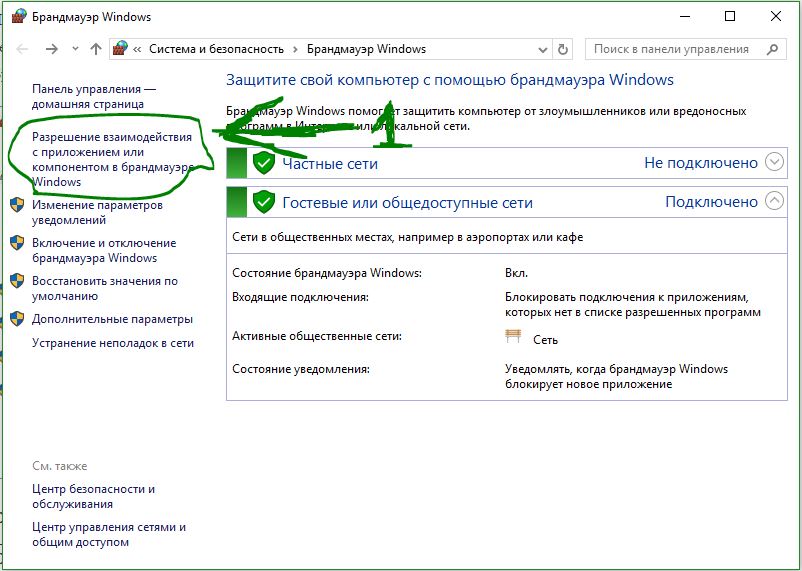Click 'См. также' section label
This screenshot has width=802, height=571.
(x=60, y=466)
